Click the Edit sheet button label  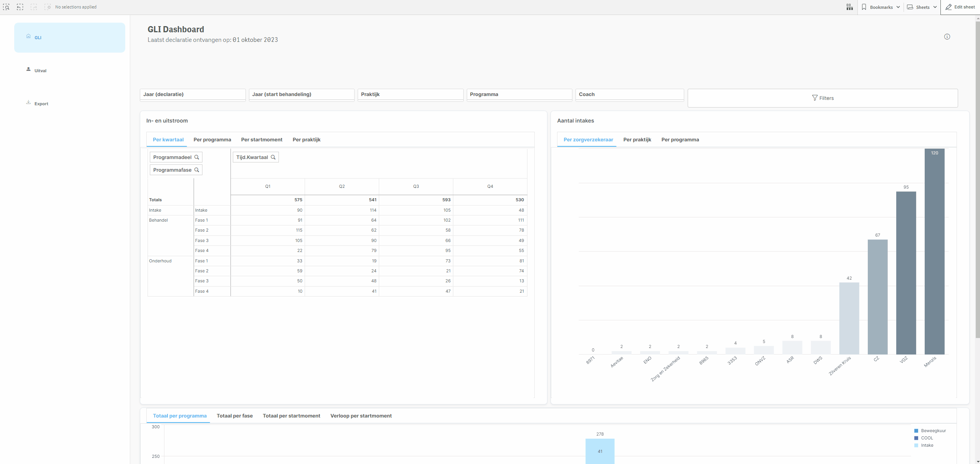965,7
